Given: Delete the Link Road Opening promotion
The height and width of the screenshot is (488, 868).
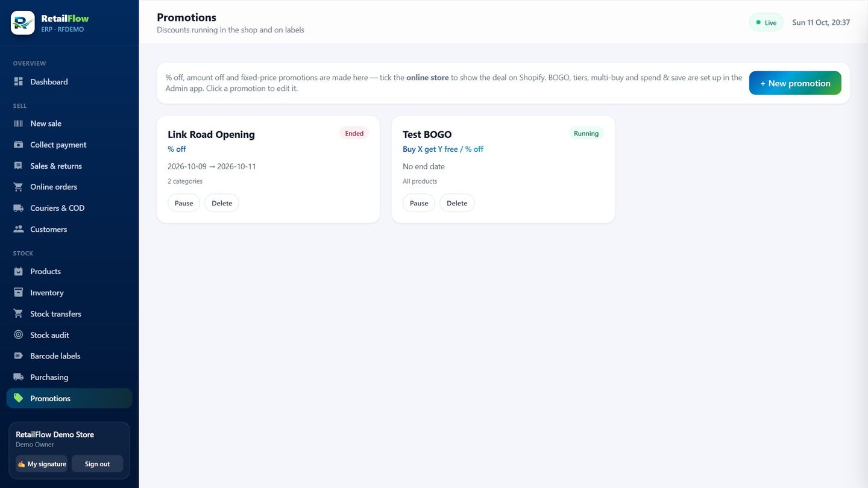Looking at the screenshot, I should pos(222,203).
